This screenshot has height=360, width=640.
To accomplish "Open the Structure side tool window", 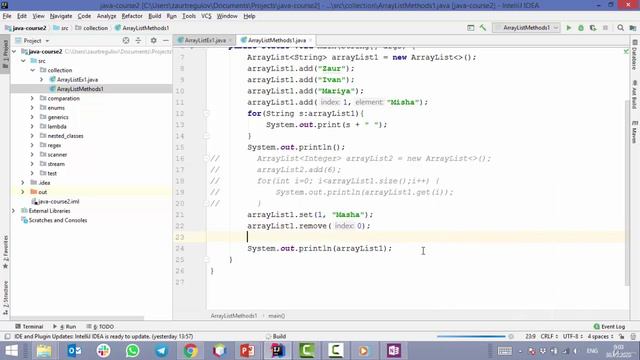I will [5, 297].
